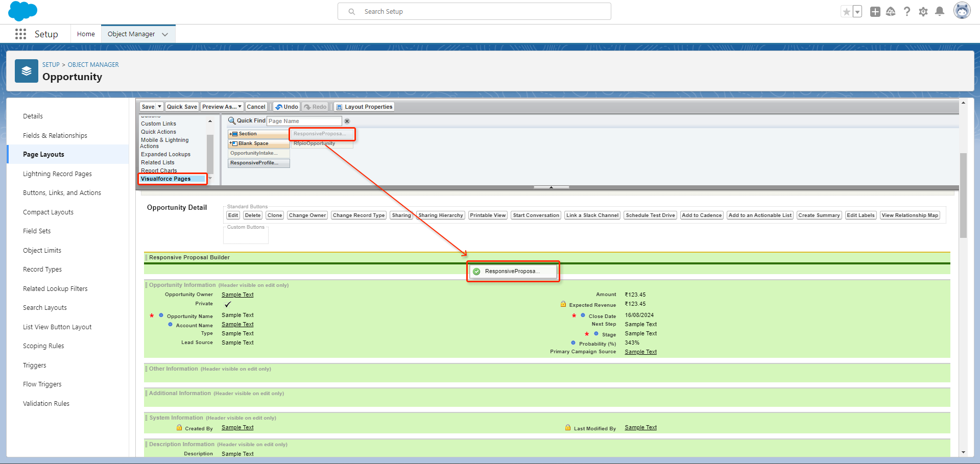
Task: Click lock icon beside Expected Revenue
Action: [x=563, y=304]
